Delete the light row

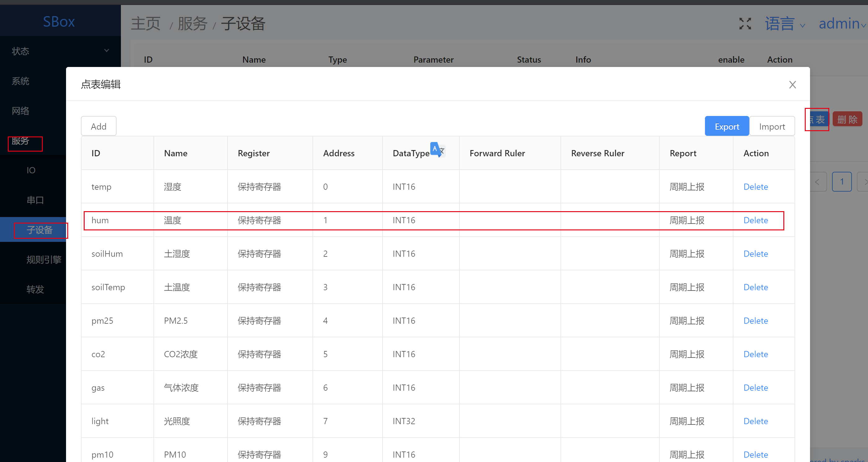click(x=755, y=421)
